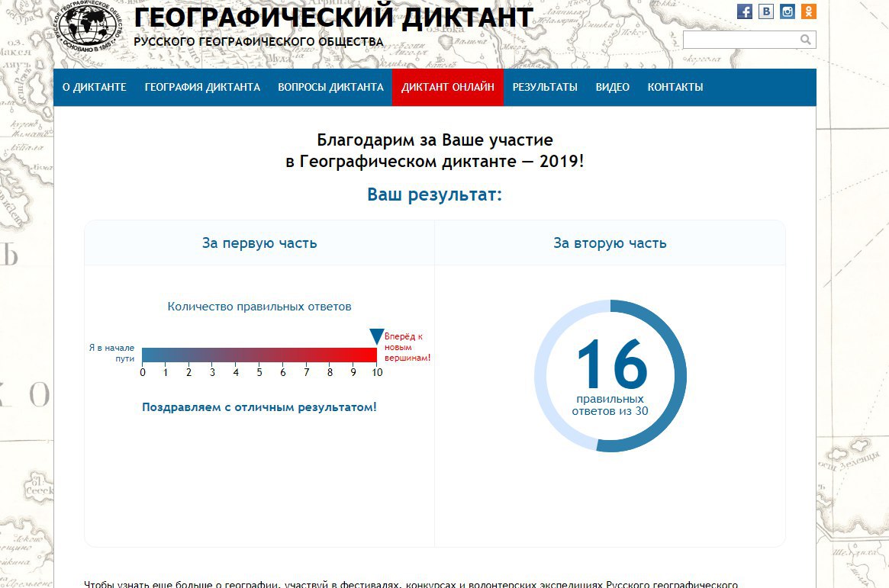889x588 pixels.
Task: Click the scale number 10 under the bar
Action: [377, 373]
